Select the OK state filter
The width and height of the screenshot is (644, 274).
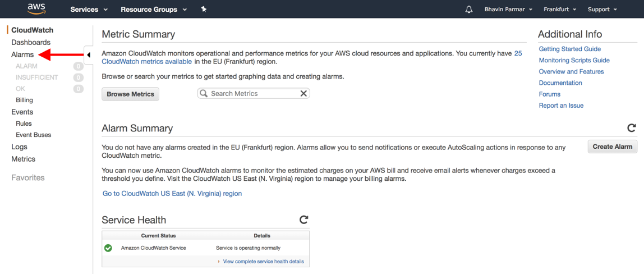pyautogui.click(x=20, y=89)
